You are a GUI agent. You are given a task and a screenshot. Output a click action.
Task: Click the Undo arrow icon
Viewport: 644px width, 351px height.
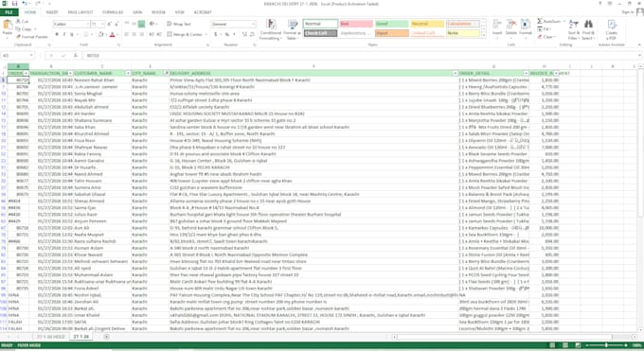[25, 4]
